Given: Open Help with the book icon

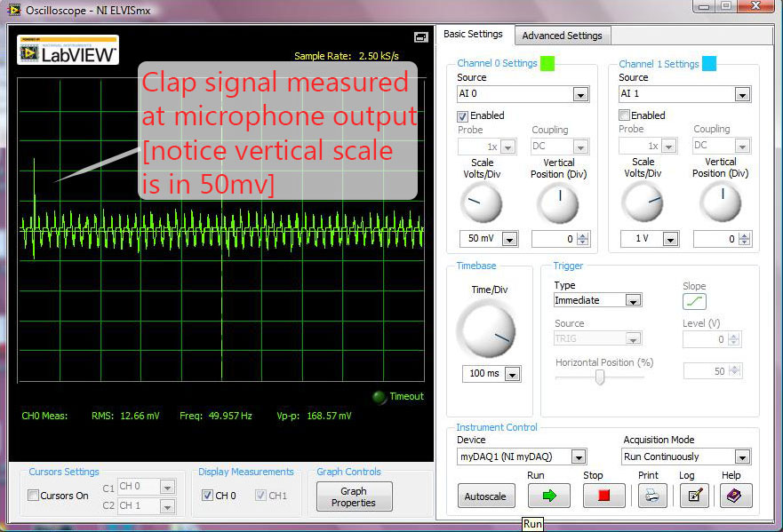Looking at the screenshot, I should 736,496.
